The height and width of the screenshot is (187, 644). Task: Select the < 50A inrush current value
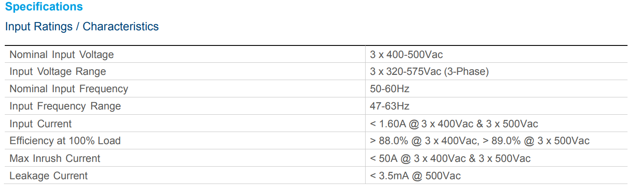[x=384, y=158]
